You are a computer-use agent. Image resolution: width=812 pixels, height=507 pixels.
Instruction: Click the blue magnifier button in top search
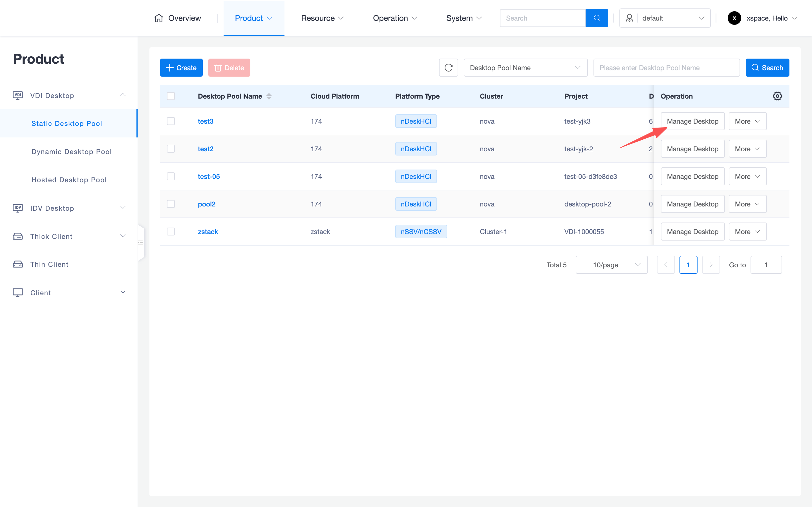tap(596, 18)
